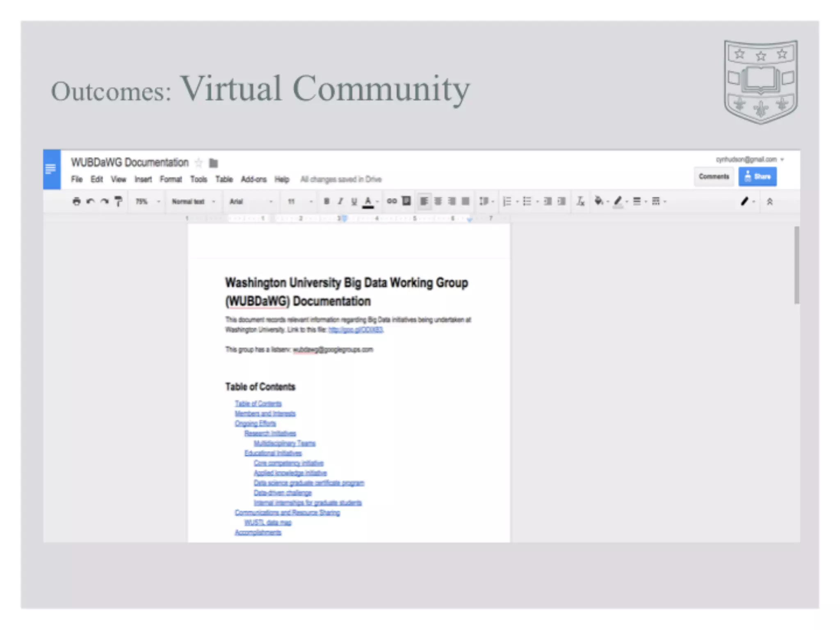Click the Increase indent icon
Screen dimensions: 840x630
(562, 201)
